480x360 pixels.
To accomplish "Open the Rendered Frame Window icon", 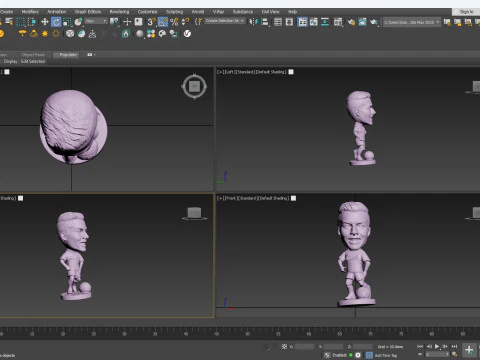I will [x=362, y=22].
